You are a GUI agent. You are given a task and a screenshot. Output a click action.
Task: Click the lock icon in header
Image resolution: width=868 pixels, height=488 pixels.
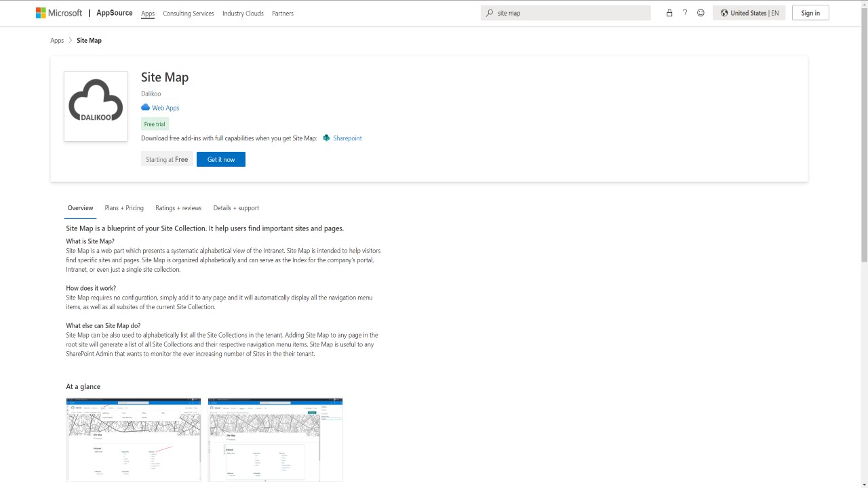669,13
